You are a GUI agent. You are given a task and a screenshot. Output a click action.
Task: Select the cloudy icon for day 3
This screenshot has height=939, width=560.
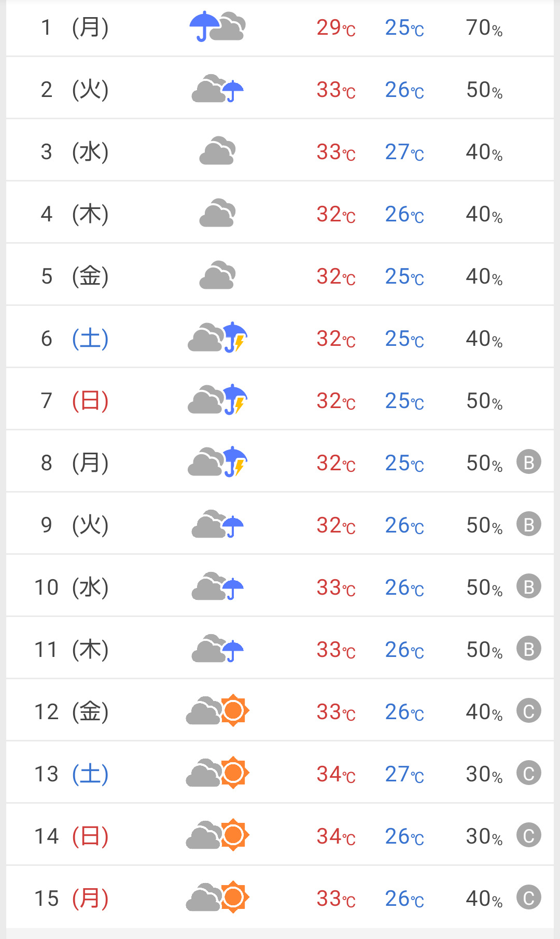[217, 151]
